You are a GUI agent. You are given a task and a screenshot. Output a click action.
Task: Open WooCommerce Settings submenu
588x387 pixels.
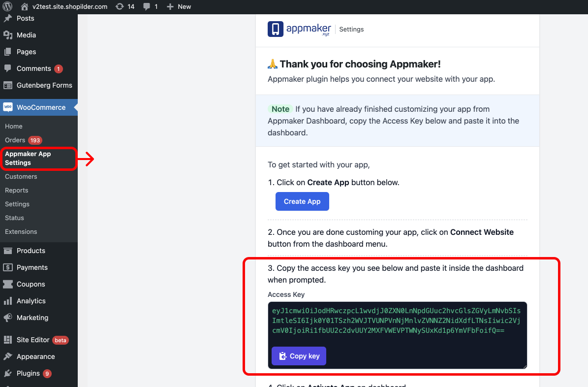pos(17,204)
